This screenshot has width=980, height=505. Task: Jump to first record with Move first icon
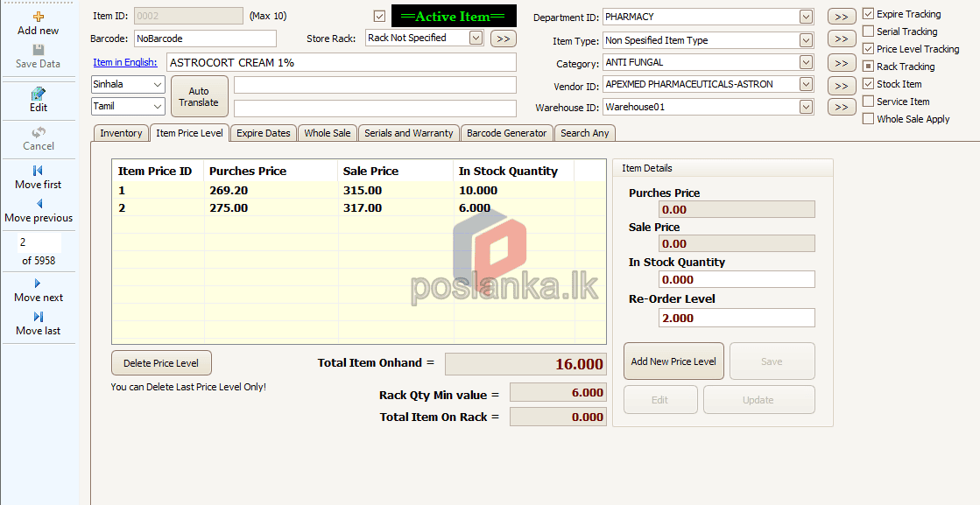point(39,171)
